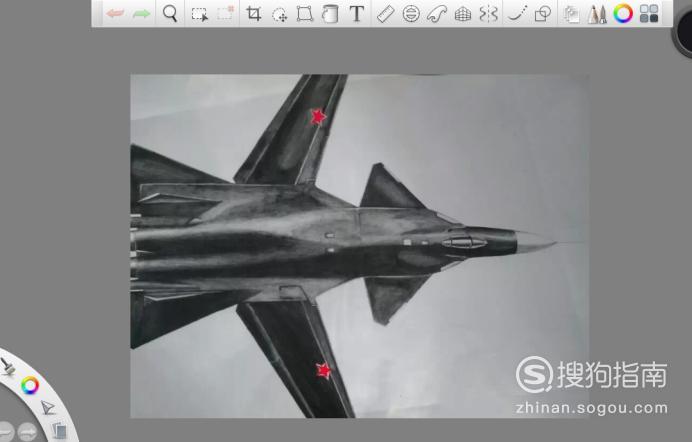This screenshot has height=442, width=692.
Task: Pick the lasso Transform tool with move cross
Action: pos(279,15)
